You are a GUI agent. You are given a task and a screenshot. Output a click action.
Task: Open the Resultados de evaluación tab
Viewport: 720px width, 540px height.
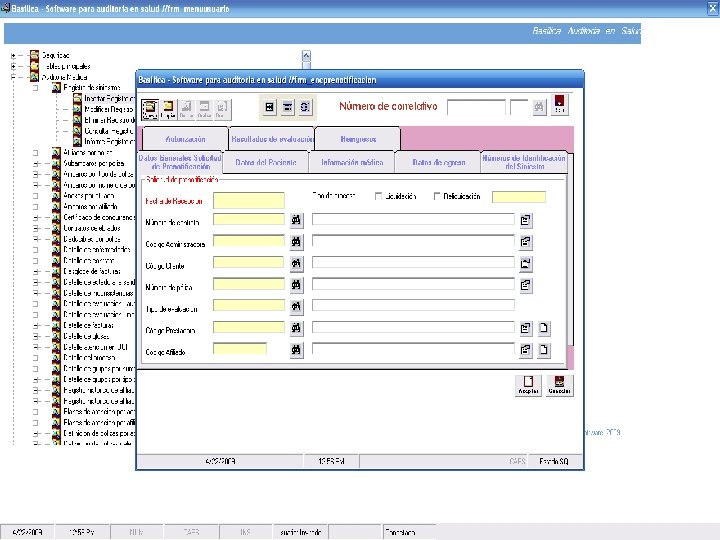tap(272, 139)
